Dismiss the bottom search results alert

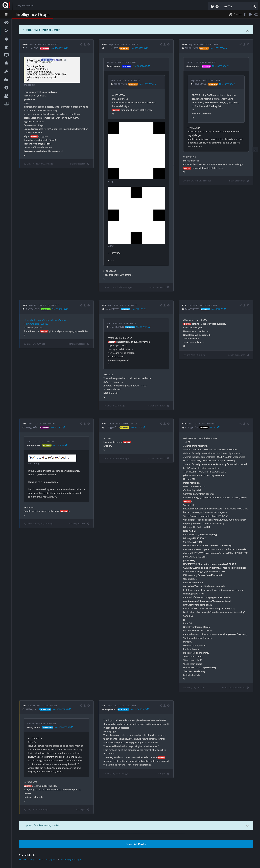coord(247,826)
